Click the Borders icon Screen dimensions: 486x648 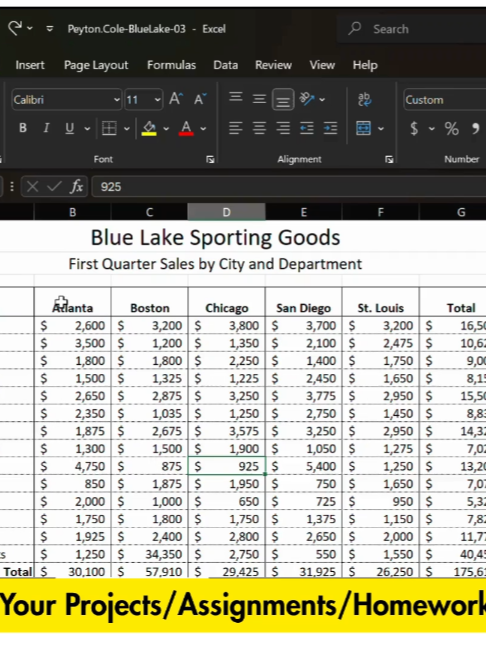pos(109,128)
